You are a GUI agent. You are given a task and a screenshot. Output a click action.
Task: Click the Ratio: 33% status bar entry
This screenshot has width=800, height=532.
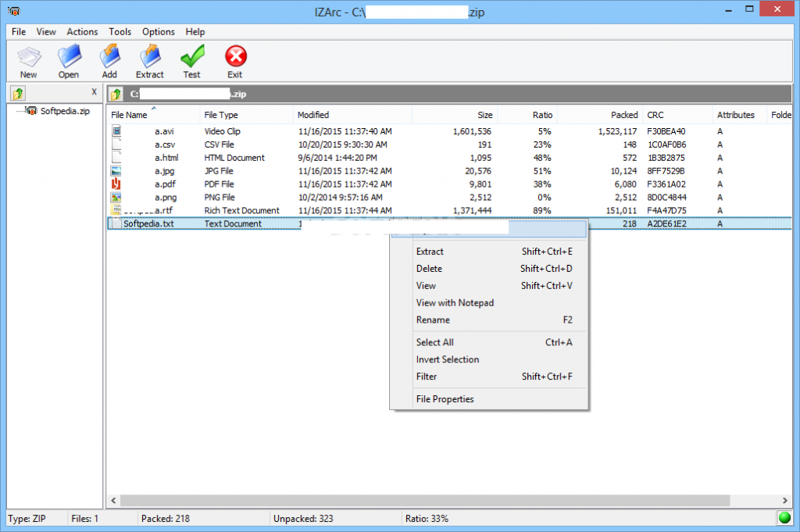pos(427,518)
